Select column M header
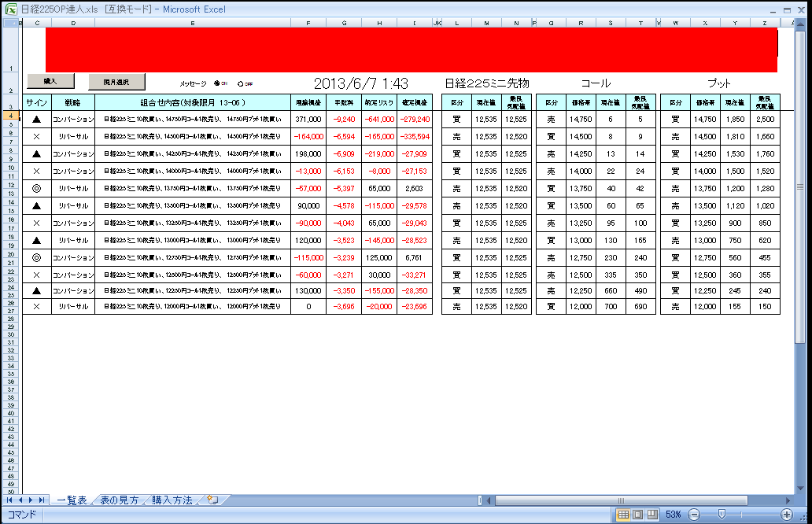The image size is (812, 524). tap(486, 23)
